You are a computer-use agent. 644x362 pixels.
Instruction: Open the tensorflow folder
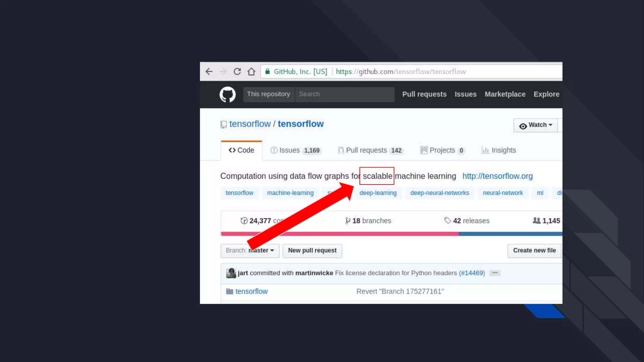[x=251, y=291]
